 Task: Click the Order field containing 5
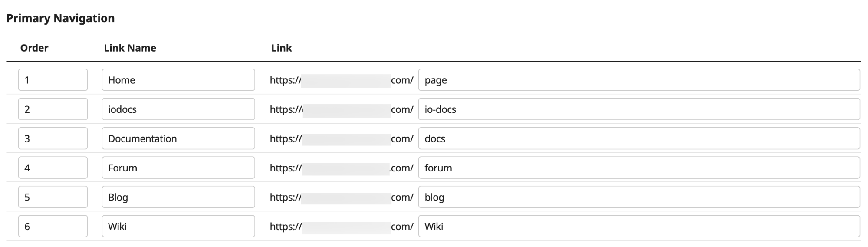(x=53, y=197)
